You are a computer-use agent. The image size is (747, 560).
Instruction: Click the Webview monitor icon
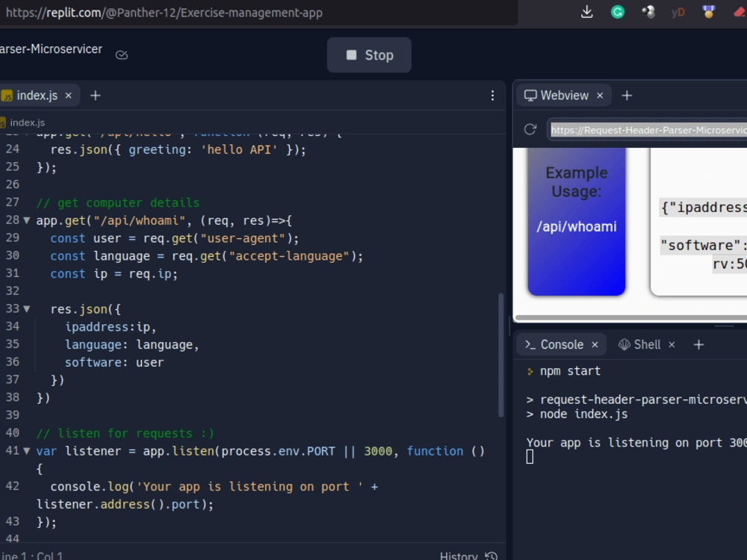click(530, 96)
